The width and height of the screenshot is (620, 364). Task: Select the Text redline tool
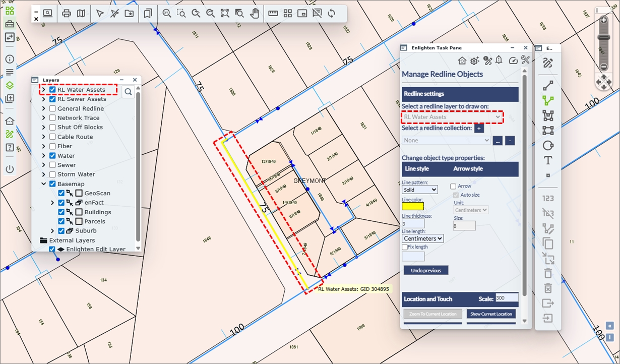548,160
